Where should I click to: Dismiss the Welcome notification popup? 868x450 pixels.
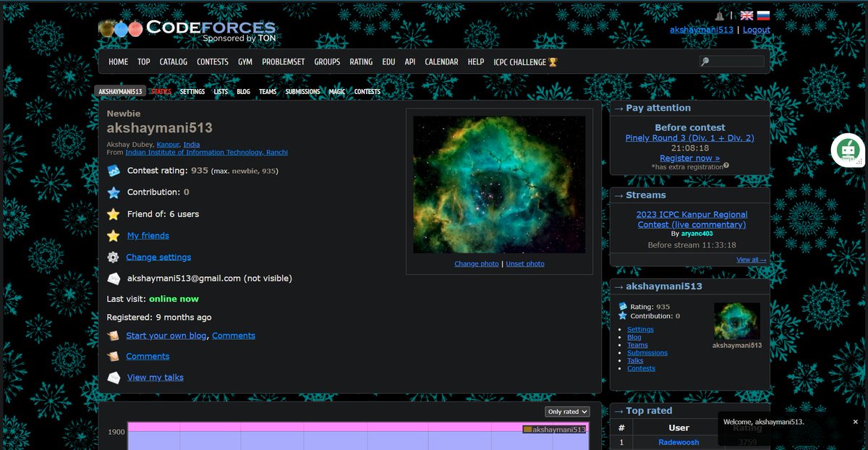856,422
